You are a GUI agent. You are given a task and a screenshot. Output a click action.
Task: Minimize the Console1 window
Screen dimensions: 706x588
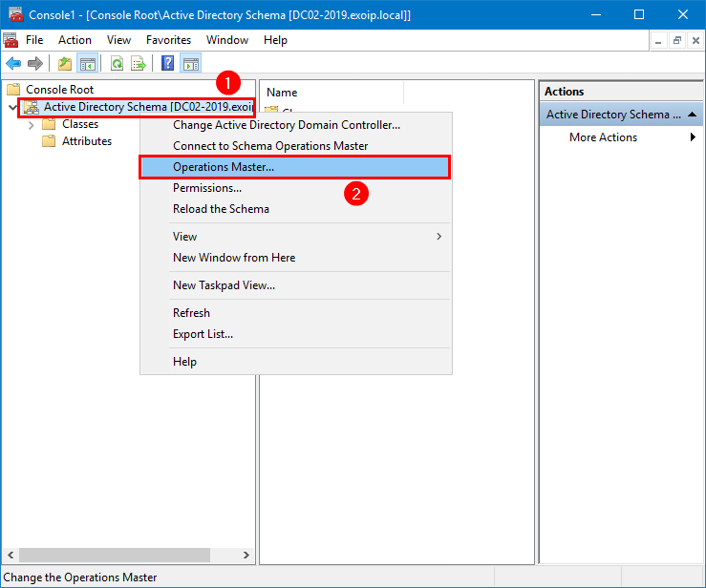596,14
